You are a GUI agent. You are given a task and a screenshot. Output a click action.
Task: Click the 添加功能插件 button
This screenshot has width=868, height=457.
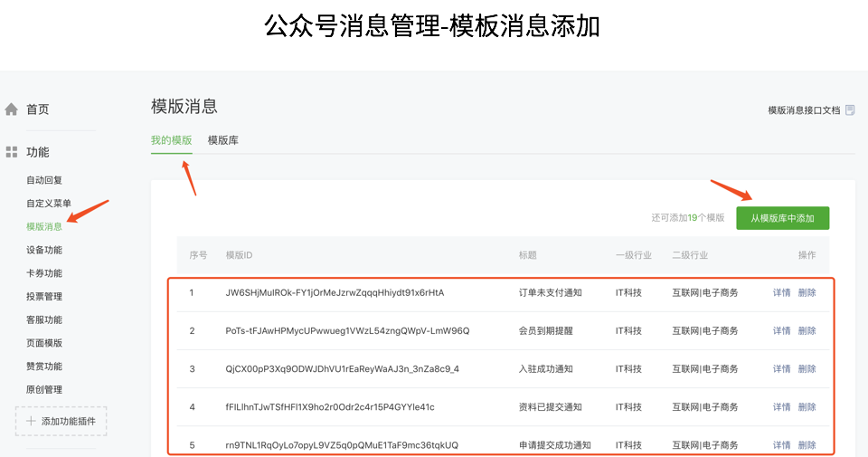pyautogui.click(x=61, y=421)
